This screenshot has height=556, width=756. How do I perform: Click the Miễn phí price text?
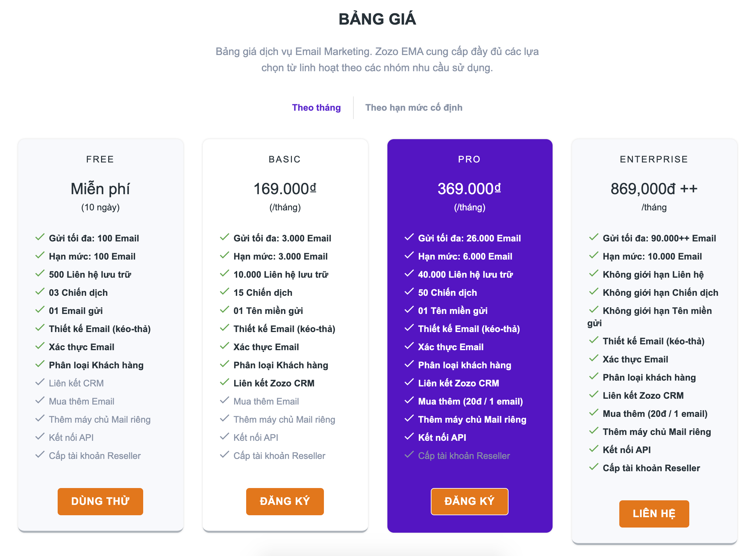100,189
